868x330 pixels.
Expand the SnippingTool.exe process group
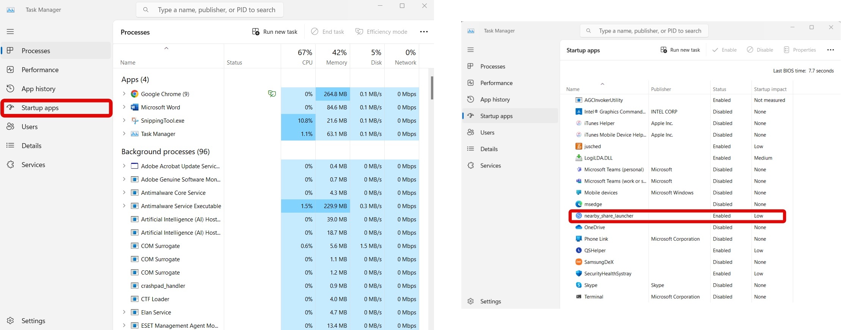click(124, 120)
